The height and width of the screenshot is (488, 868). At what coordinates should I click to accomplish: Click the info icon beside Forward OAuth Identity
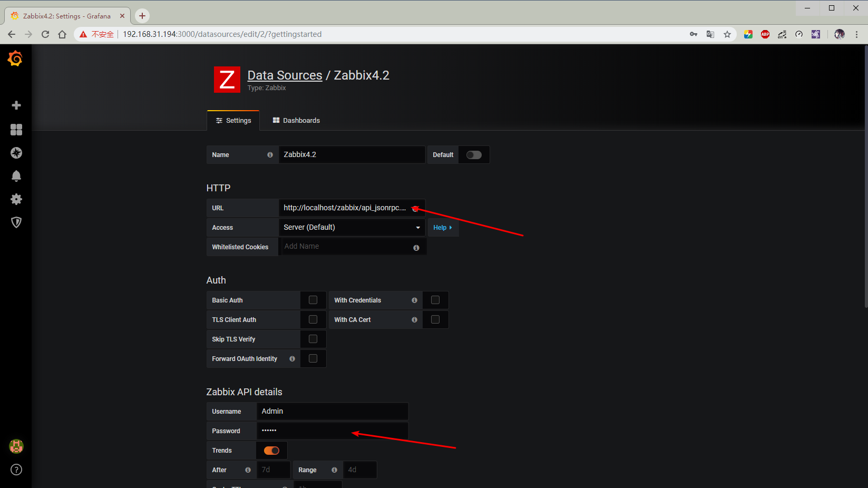(292, 359)
